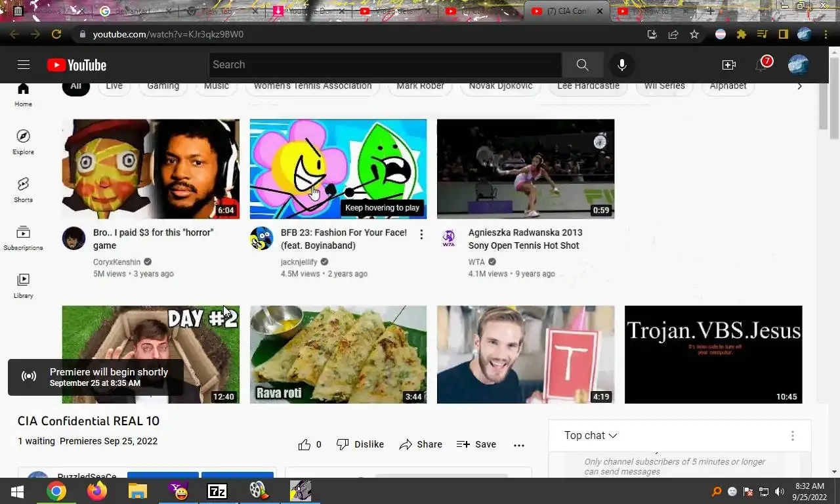Click the Chrome address bar URL
840x504 pixels.
(x=168, y=34)
